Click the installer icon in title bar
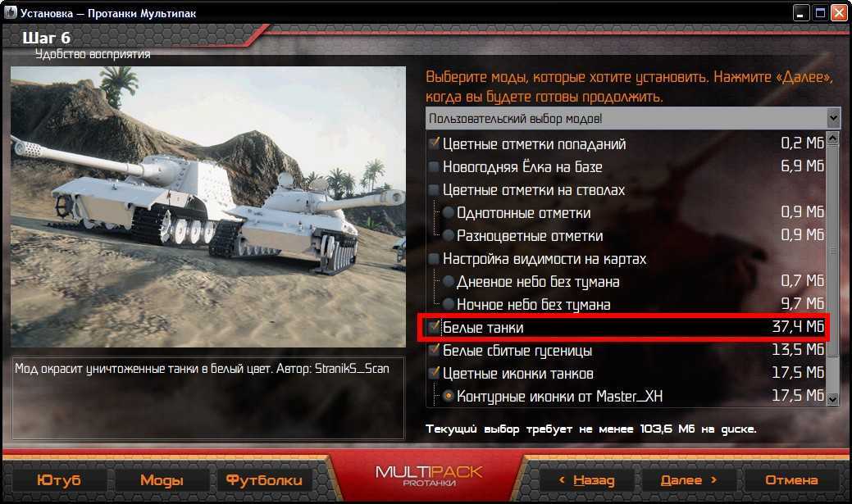The height and width of the screenshot is (504, 852). 11,12
